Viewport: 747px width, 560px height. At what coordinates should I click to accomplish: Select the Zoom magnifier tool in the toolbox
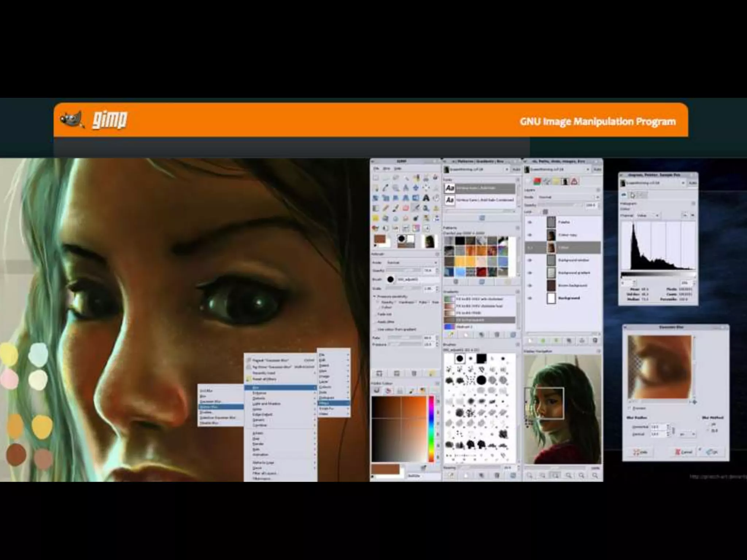pos(395,188)
